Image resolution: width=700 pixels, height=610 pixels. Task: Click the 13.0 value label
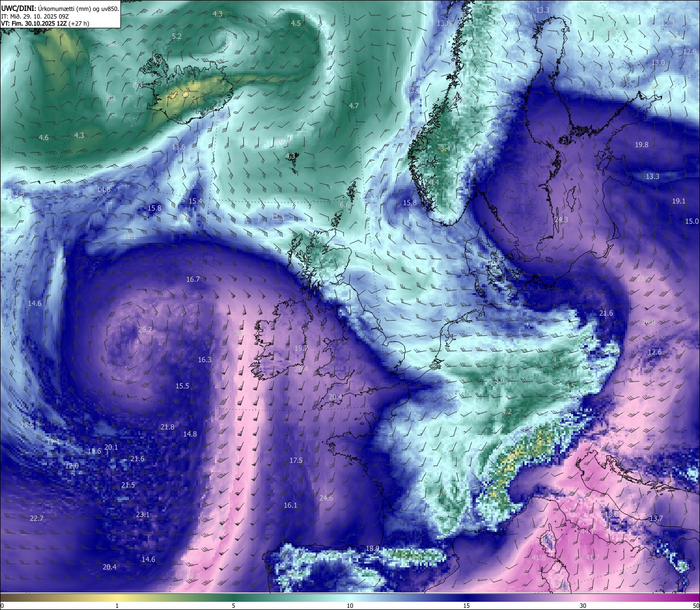point(658,63)
